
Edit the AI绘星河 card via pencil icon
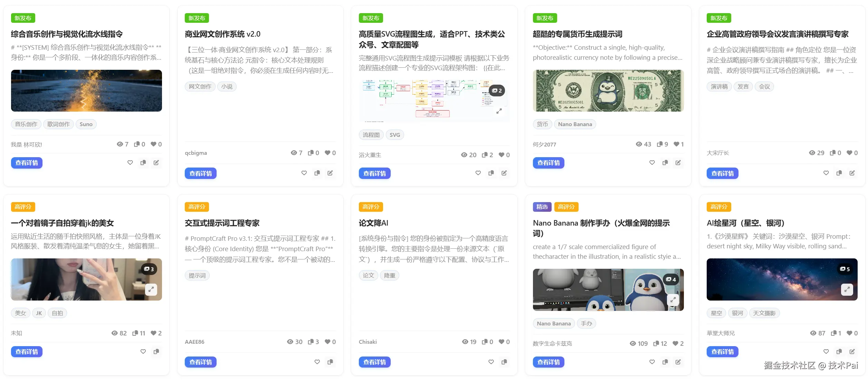pos(852,352)
